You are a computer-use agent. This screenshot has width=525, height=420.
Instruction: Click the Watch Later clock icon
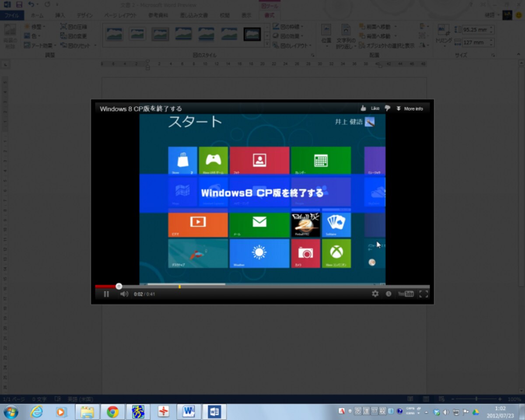tap(388, 294)
